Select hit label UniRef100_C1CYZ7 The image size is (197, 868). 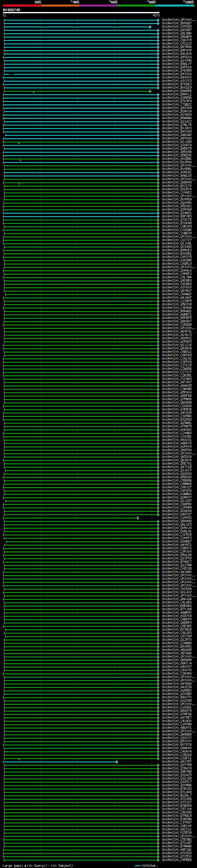pyautogui.click(x=177, y=240)
